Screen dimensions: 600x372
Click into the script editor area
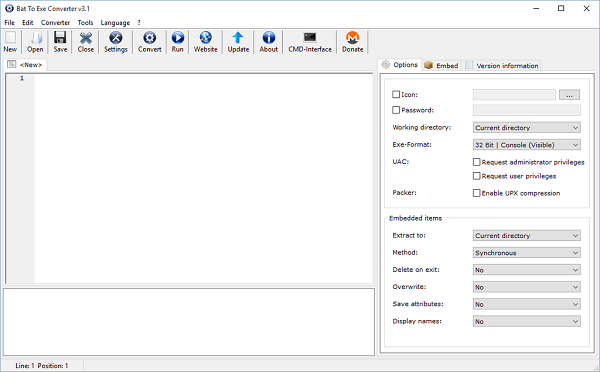[x=203, y=178]
